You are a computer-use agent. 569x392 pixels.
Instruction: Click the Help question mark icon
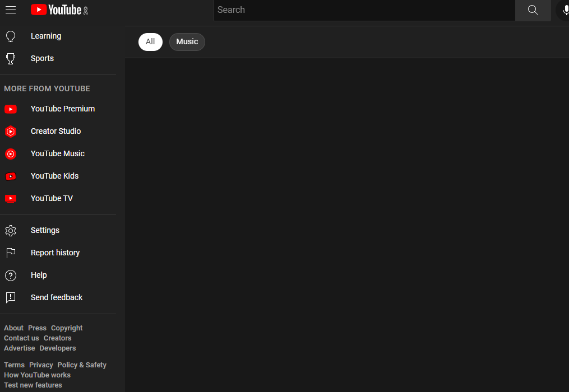(x=11, y=275)
